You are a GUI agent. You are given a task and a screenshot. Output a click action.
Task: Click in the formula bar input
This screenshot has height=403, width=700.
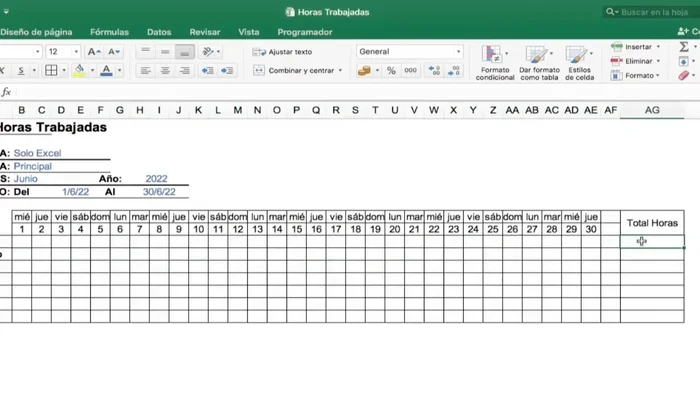click(357, 92)
